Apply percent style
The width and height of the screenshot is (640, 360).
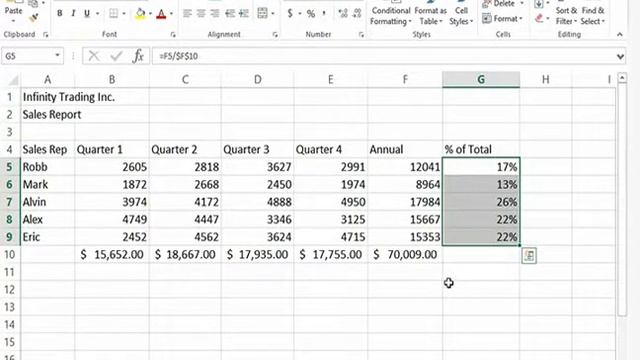pyautogui.click(x=311, y=13)
